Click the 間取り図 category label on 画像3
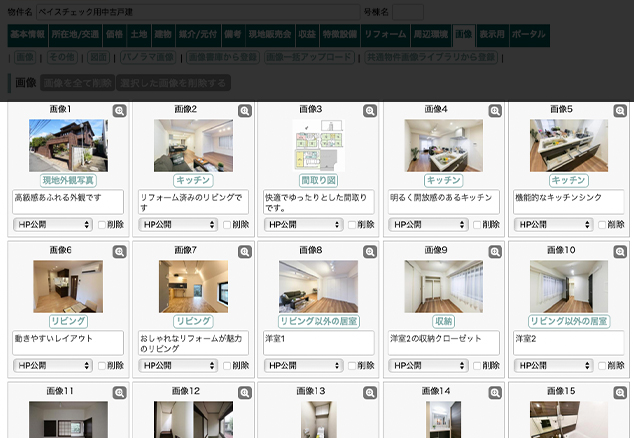 click(x=319, y=180)
